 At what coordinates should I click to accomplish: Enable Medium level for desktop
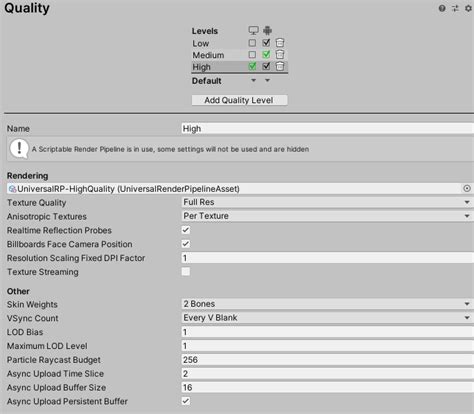(252, 55)
